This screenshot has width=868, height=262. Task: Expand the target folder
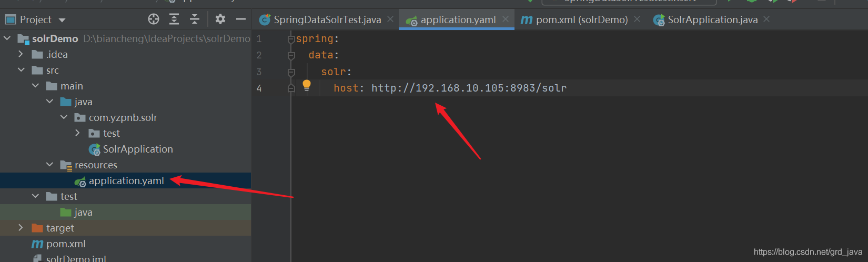point(21,227)
